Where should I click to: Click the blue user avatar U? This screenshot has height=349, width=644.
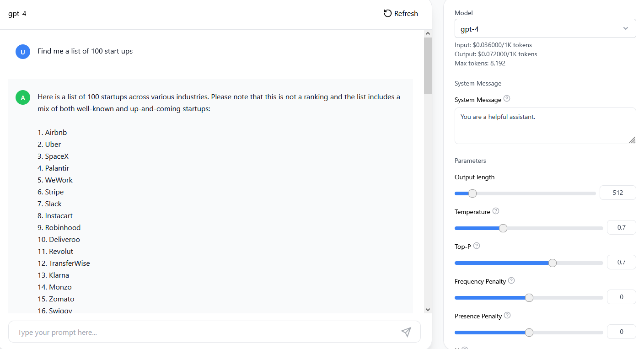[x=23, y=52]
